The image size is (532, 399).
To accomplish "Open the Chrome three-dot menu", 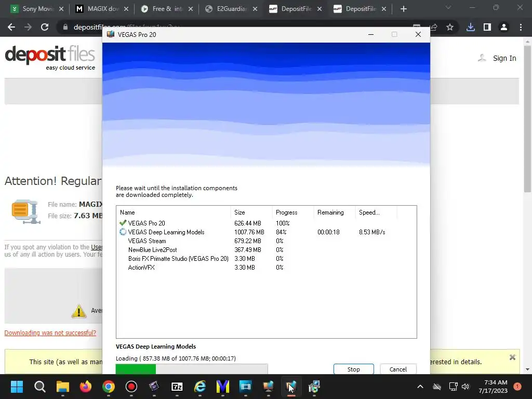I will (521, 27).
